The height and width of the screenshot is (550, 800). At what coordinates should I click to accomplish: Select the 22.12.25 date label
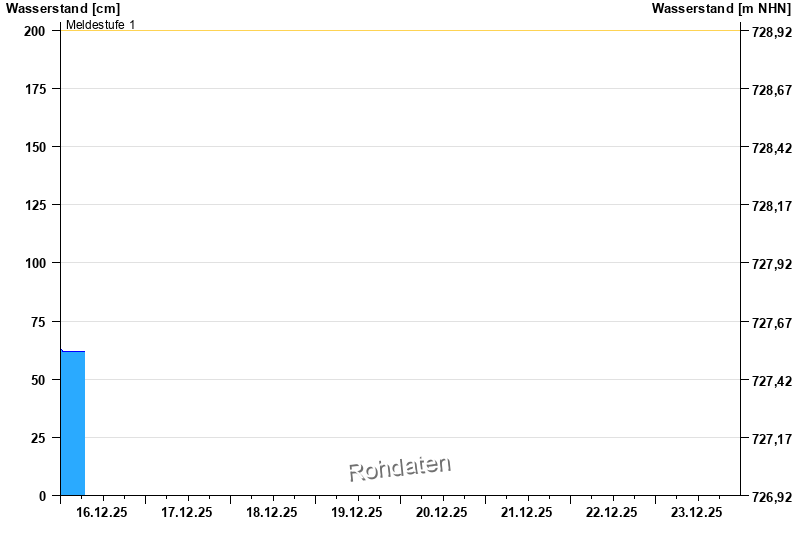(612, 512)
